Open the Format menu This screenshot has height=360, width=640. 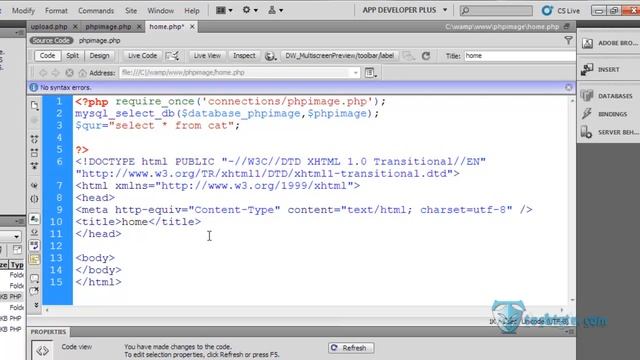click(x=56, y=11)
